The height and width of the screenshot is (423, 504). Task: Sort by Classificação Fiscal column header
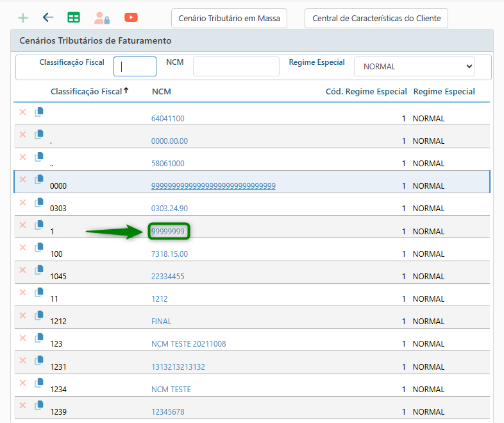click(87, 92)
